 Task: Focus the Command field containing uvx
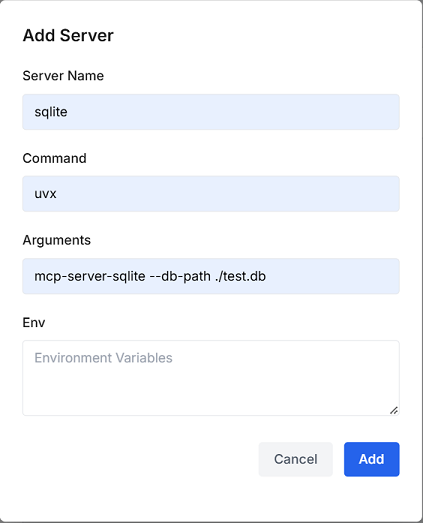[211, 194]
